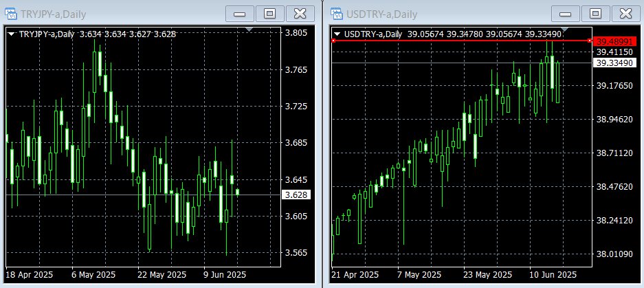Click the USDTRY chart shift triangle marker
The width and height of the screenshot is (644, 288).
coord(564,29)
